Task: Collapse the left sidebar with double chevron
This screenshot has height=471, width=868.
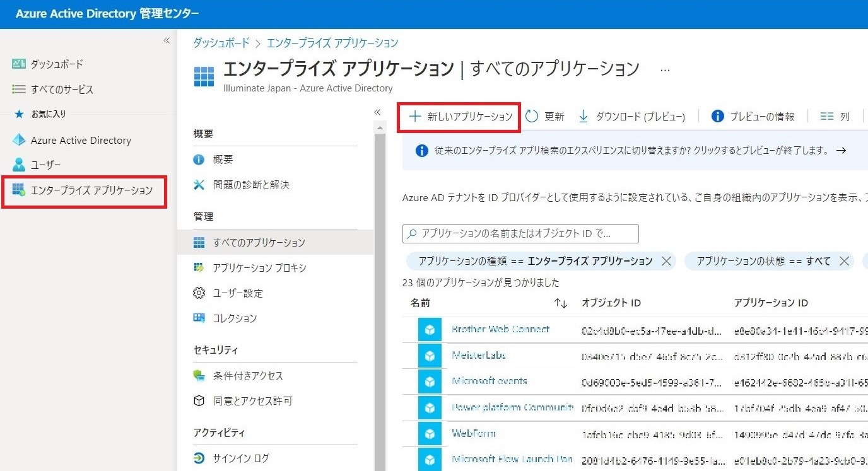Action: pos(167,40)
